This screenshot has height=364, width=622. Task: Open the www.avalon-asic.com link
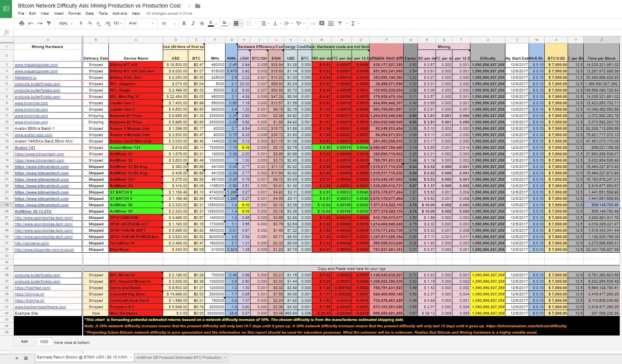33,135
